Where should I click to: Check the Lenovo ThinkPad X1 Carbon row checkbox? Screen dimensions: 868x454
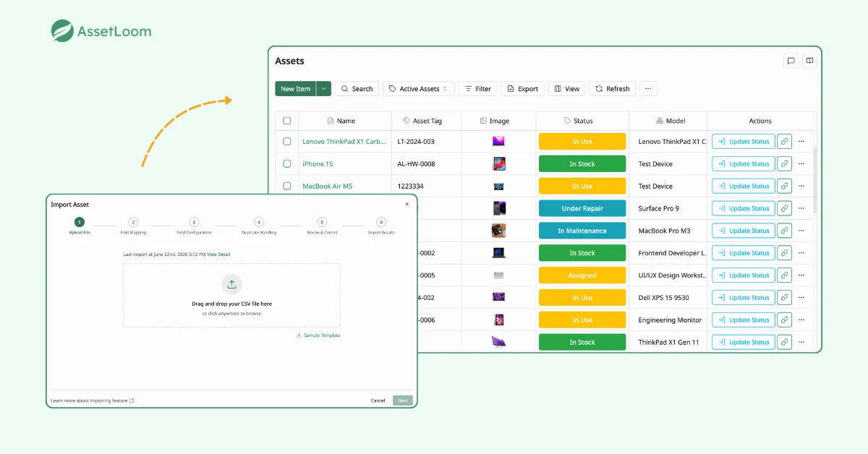click(x=287, y=142)
